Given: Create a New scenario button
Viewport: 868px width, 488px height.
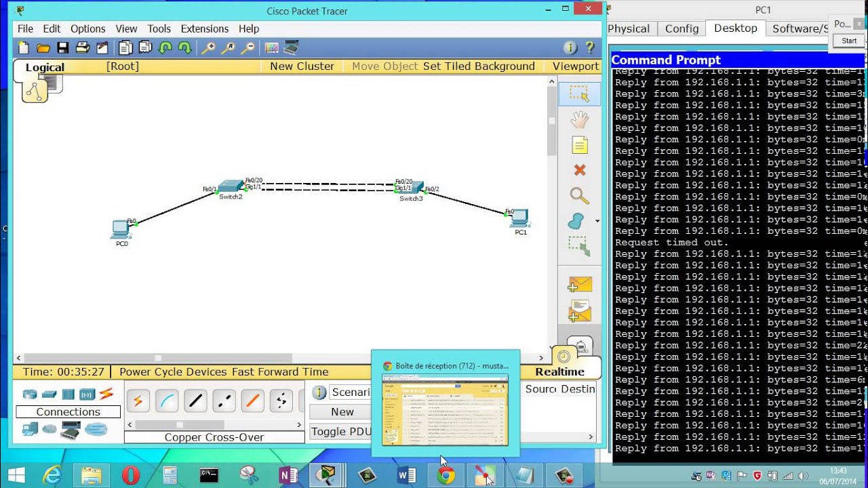Looking at the screenshot, I should click(342, 412).
